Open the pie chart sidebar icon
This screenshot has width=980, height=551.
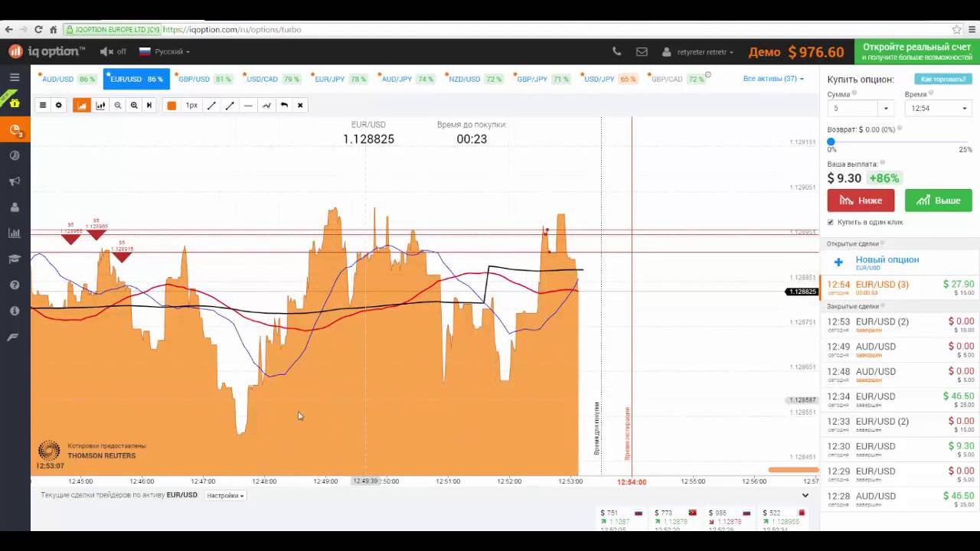tap(15, 155)
